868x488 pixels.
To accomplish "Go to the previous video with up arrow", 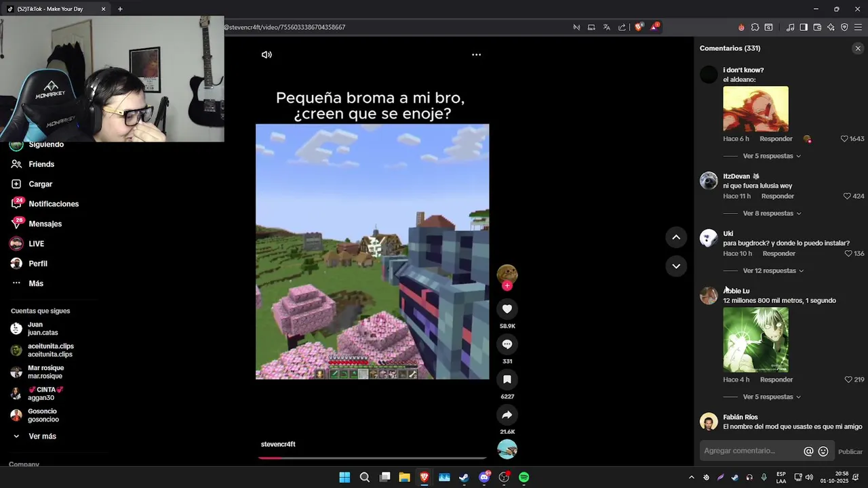I will pos(676,237).
